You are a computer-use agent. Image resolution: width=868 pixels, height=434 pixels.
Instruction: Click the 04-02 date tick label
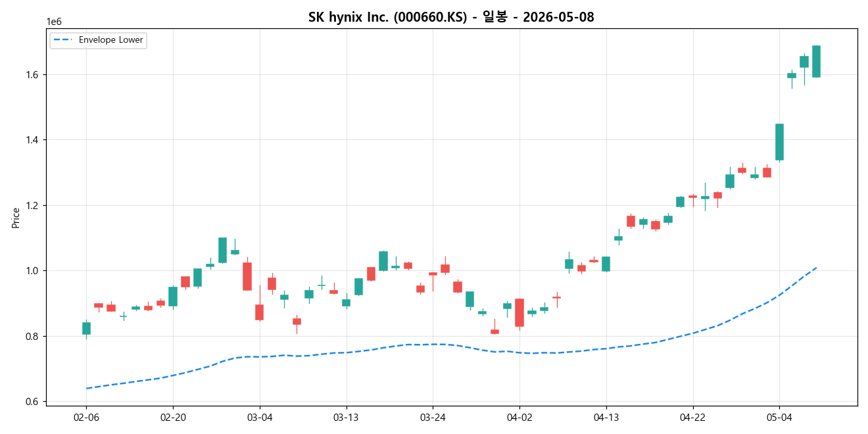pyautogui.click(x=519, y=417)
